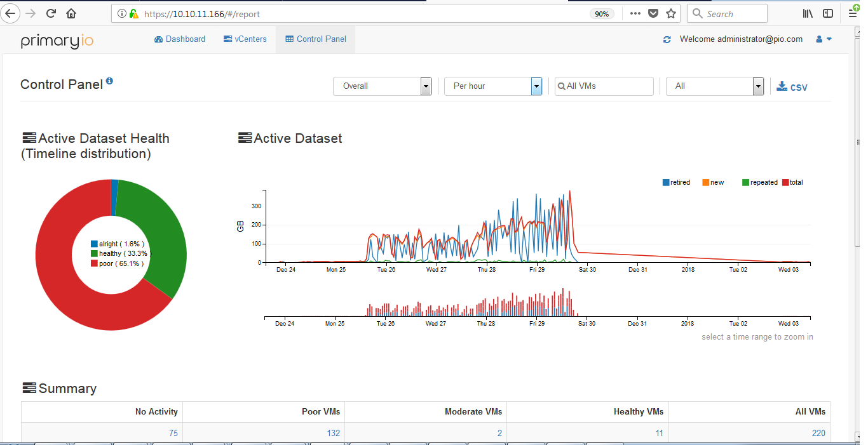Click the info icon next to Control Panel

point(109,81)
